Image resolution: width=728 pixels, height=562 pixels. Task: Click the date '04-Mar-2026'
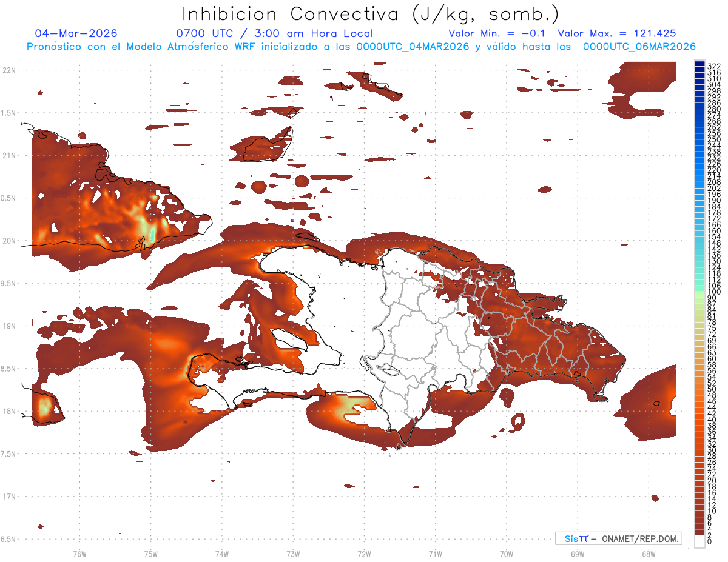[76, 33]
